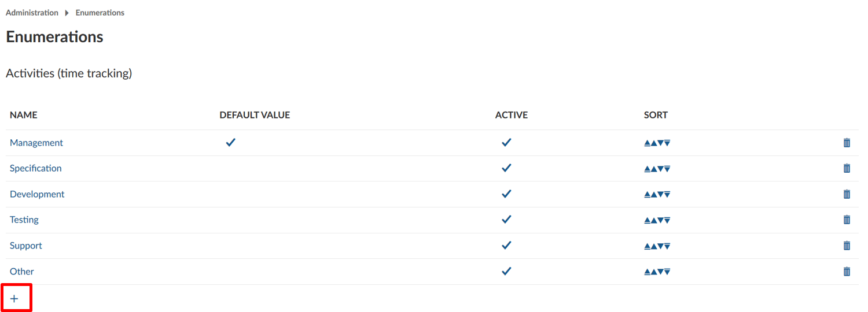The height and width of the screenshot is (312, 868).
Task: Open the Development activity link
Action: click(37, 194)
